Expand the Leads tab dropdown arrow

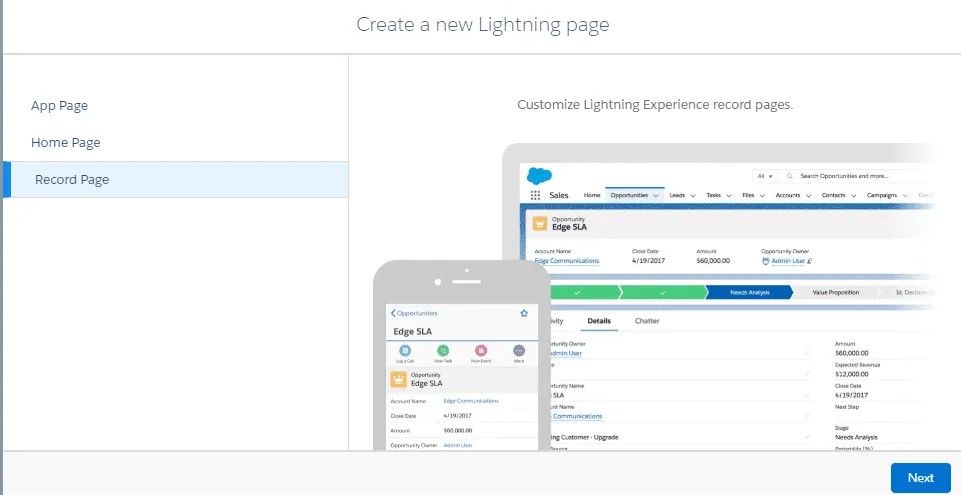pos(693,195)
